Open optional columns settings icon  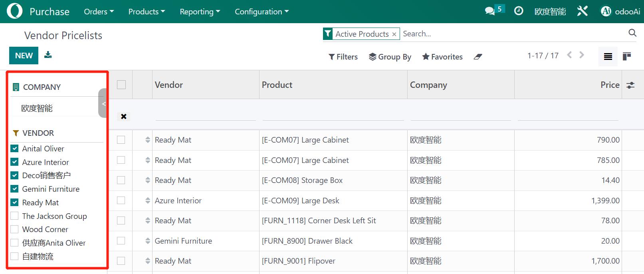click(630, 85)
